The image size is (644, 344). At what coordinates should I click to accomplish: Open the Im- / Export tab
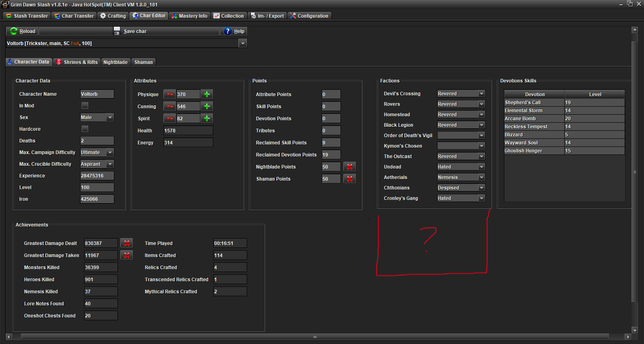pyautogui.click(x=267, y=16)
